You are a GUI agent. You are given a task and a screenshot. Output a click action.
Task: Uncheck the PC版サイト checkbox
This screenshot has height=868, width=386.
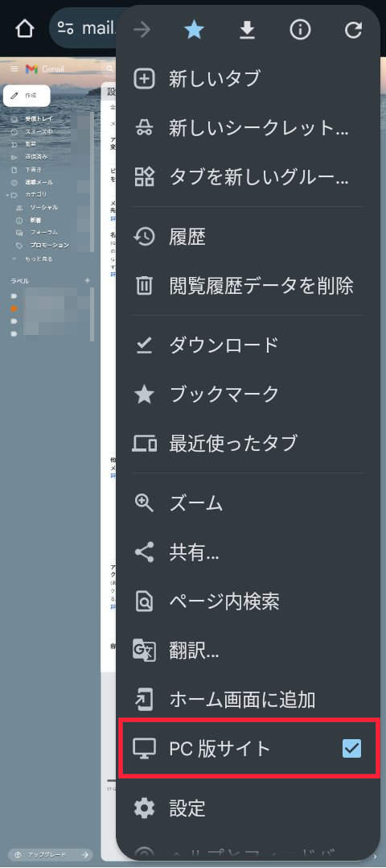[351, 749]
